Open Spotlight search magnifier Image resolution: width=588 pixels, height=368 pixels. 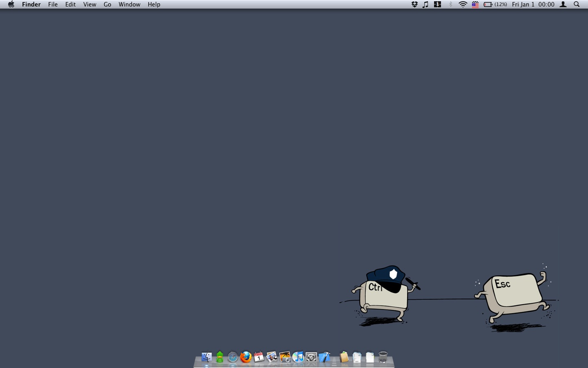point(577,4)
